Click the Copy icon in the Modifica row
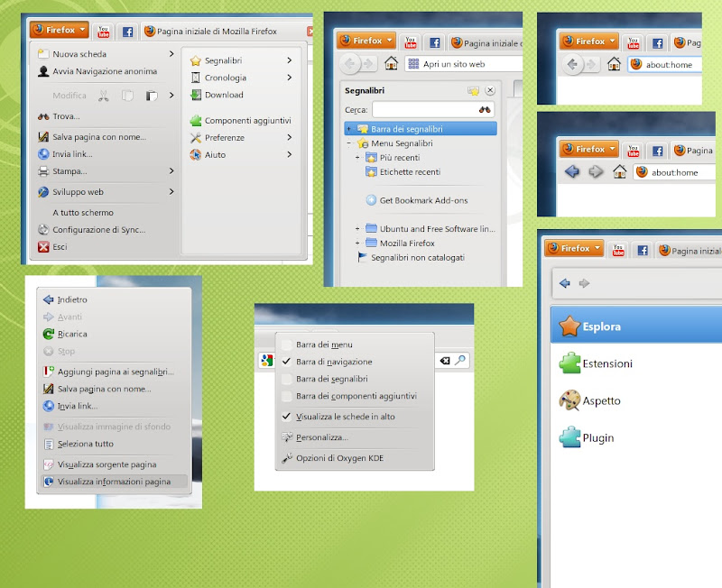 127,96
